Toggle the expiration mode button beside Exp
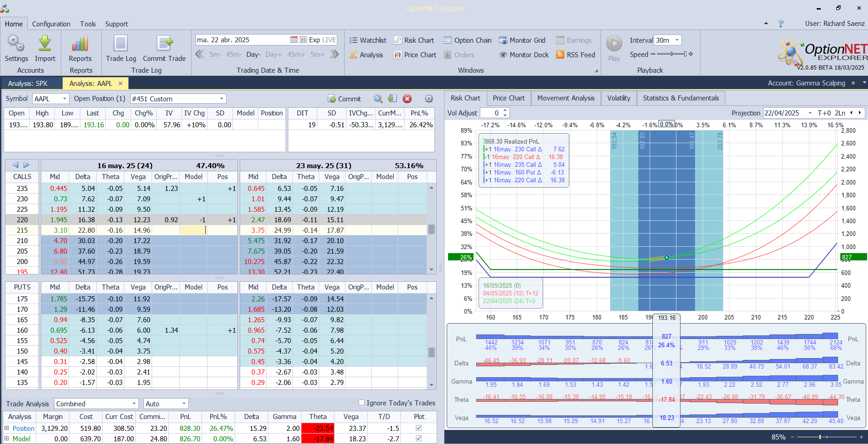 [303, 40]
